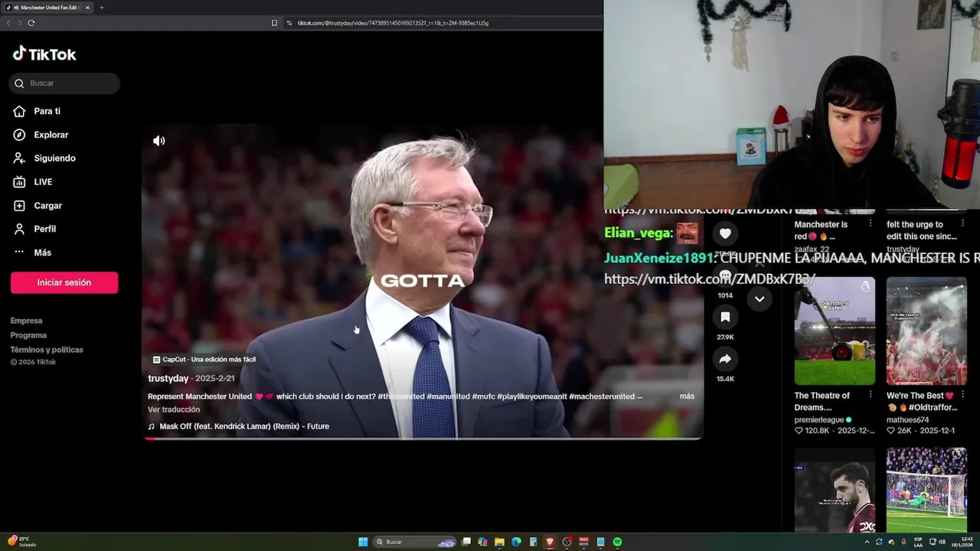Select the Manchester United Fan Edit tab
The width and height of the screenshot is (980, 551).
click(x=47, y=8)
